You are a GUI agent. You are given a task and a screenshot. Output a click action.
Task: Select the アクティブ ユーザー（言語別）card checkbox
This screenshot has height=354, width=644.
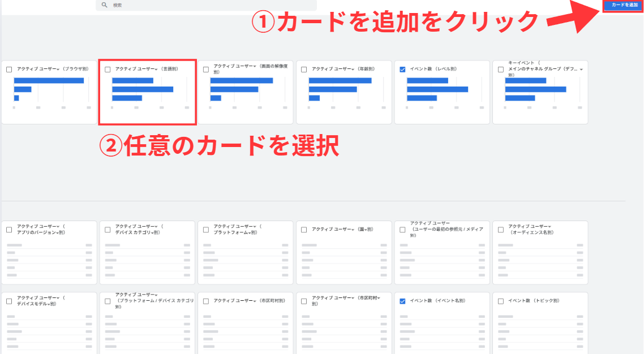coord(108,70)
